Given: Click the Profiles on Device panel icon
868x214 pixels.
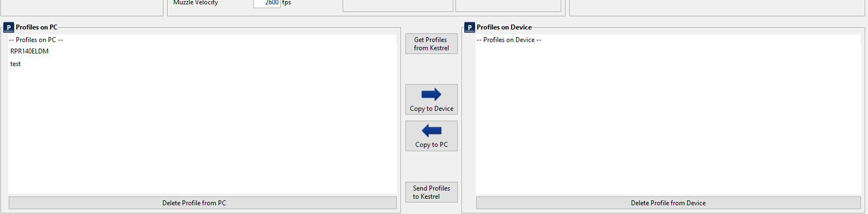Looking at the screenshot, I should 470,27.
